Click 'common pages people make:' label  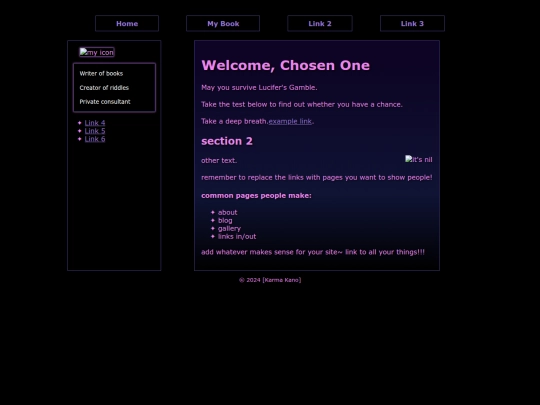click(x=256, y=196)
